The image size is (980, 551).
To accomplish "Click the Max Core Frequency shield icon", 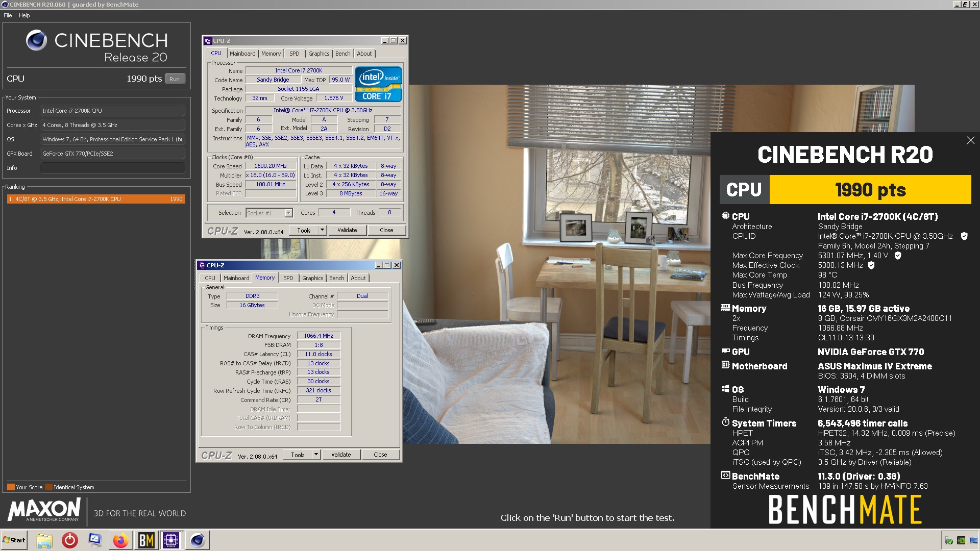I will point(898,256).
